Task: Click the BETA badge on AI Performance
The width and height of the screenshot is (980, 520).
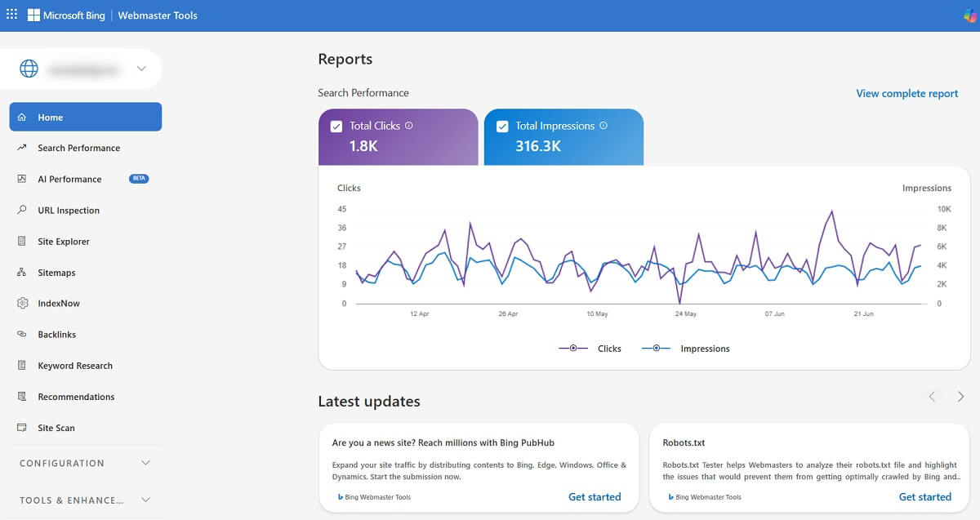Action: [139, 179]
